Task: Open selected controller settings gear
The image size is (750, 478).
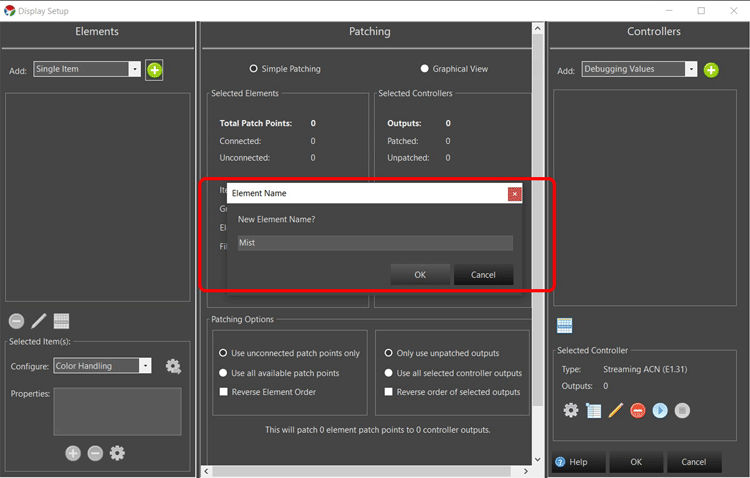Action: 571,410
